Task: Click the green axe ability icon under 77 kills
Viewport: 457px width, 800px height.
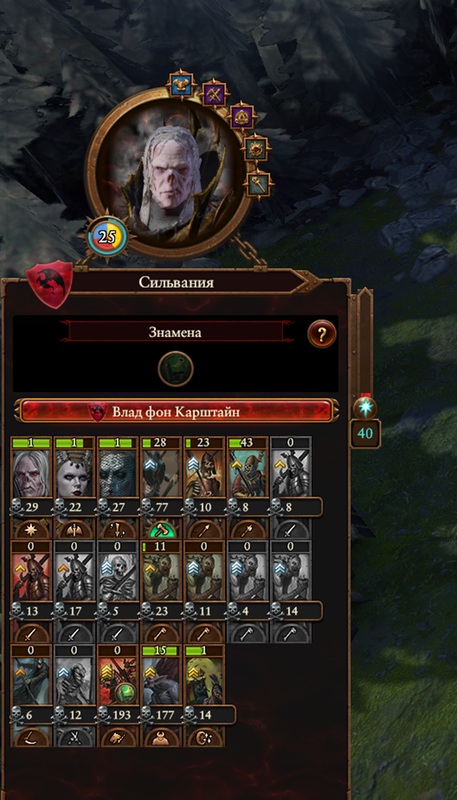Action: tap(161, 530)
